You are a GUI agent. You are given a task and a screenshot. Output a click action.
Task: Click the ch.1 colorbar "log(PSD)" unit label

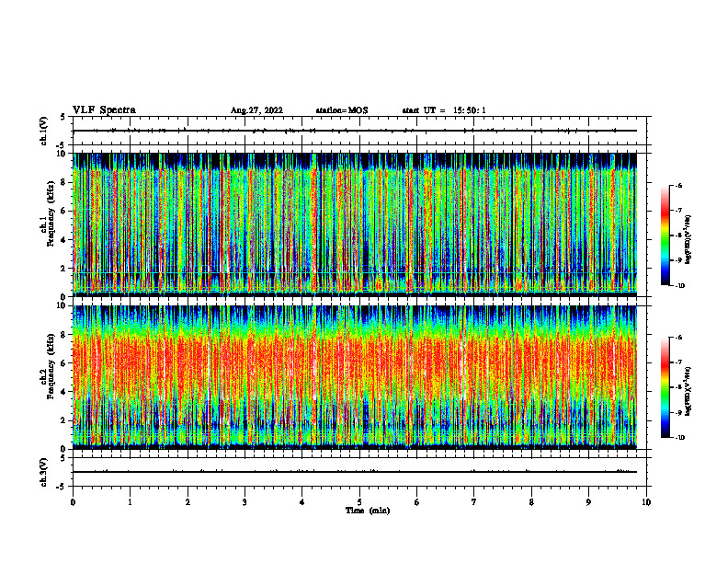tap(688, 240)
